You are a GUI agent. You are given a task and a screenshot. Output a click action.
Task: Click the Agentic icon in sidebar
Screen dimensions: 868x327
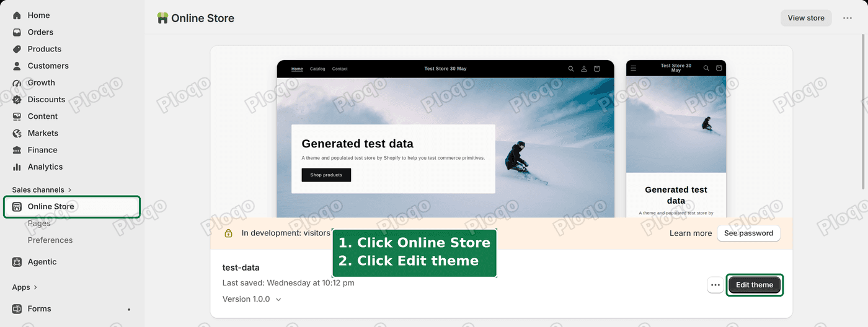(x=17, y=262)
